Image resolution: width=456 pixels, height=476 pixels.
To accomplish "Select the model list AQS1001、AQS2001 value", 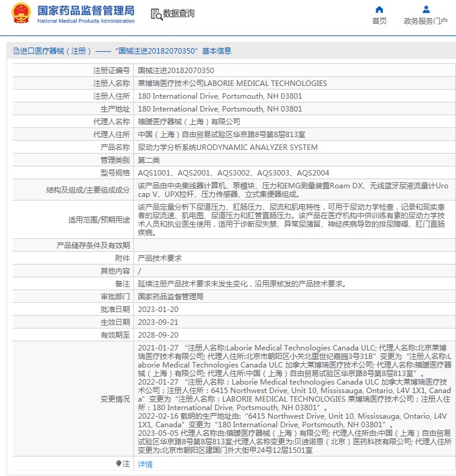I will click(x=233, y=172).
